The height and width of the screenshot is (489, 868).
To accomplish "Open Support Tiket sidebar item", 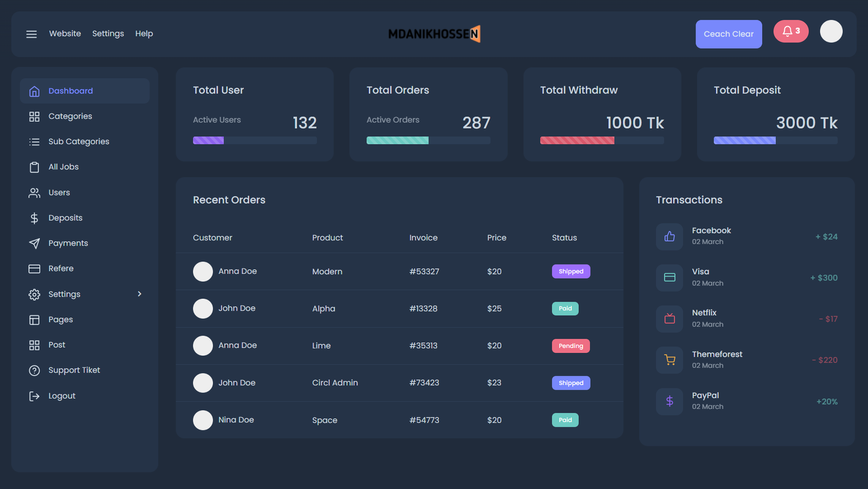I will click(85, 370).
